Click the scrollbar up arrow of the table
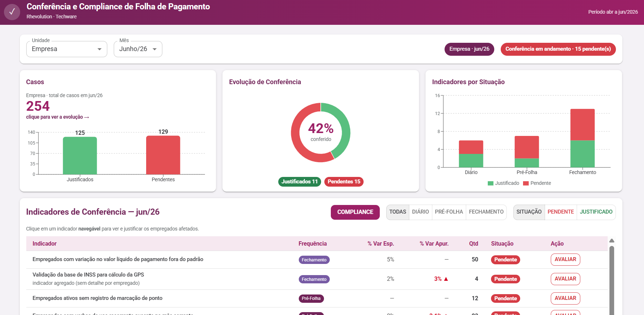Viewport: 644px width, 315px height. click(612, 241)
